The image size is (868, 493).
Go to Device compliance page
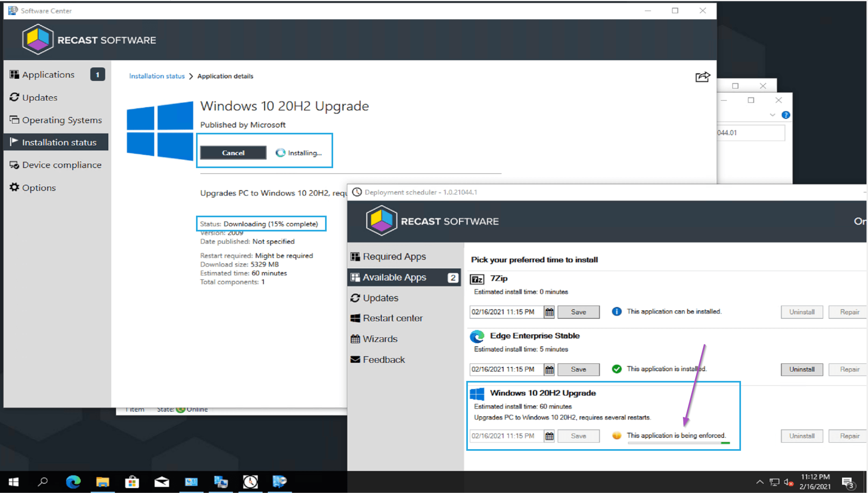[62, 165]
